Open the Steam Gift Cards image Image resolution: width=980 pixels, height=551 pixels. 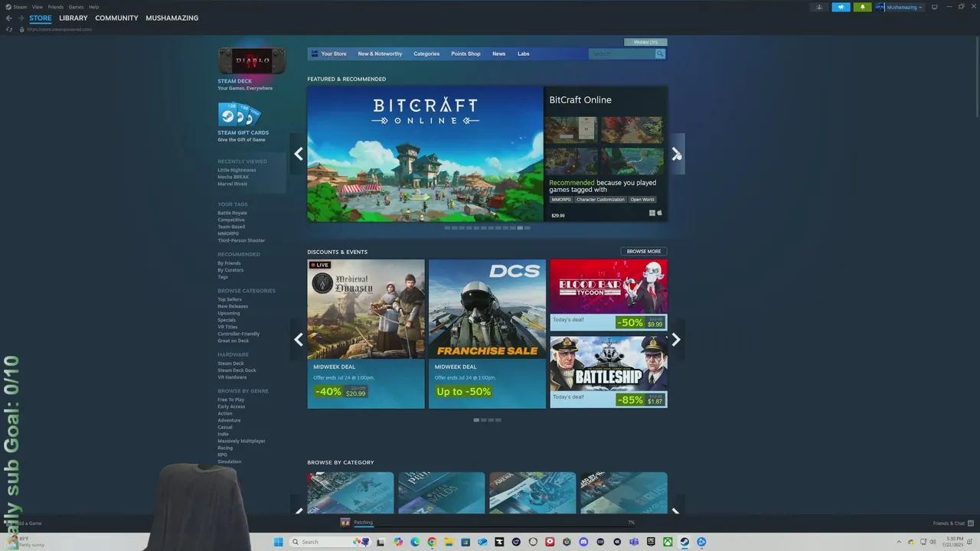240,115
